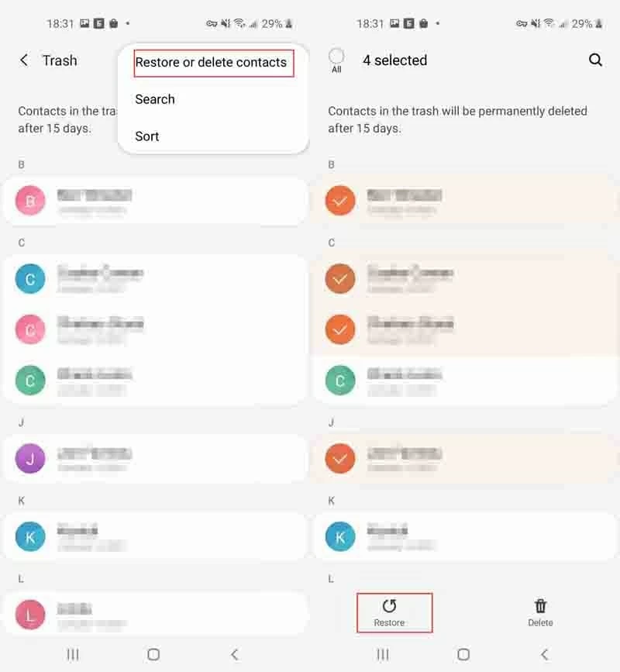Viewport: 620px width, 672px height.
Task: Tap the purple J contact avatar
Action: [30, 459]
